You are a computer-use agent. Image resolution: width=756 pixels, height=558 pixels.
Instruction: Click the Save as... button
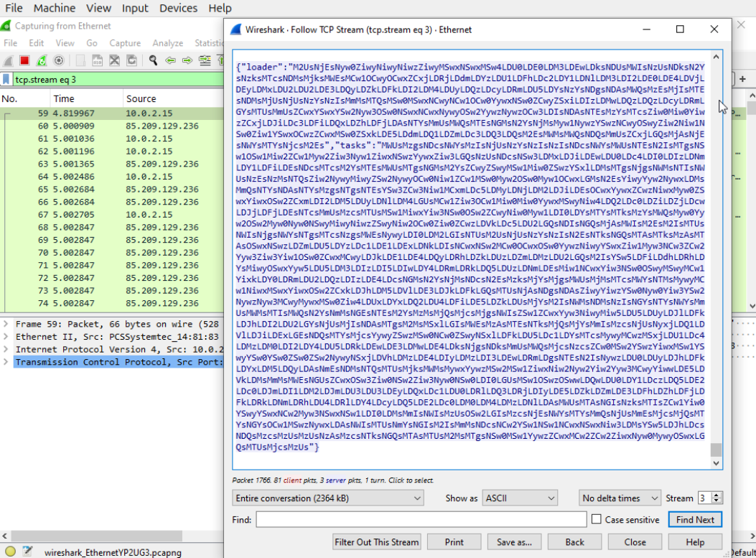click(x=514, y=542)
